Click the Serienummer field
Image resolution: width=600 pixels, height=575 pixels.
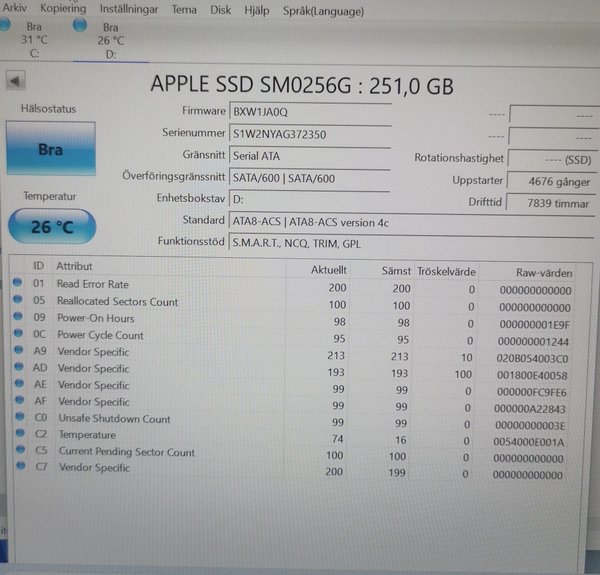point(308,134)
